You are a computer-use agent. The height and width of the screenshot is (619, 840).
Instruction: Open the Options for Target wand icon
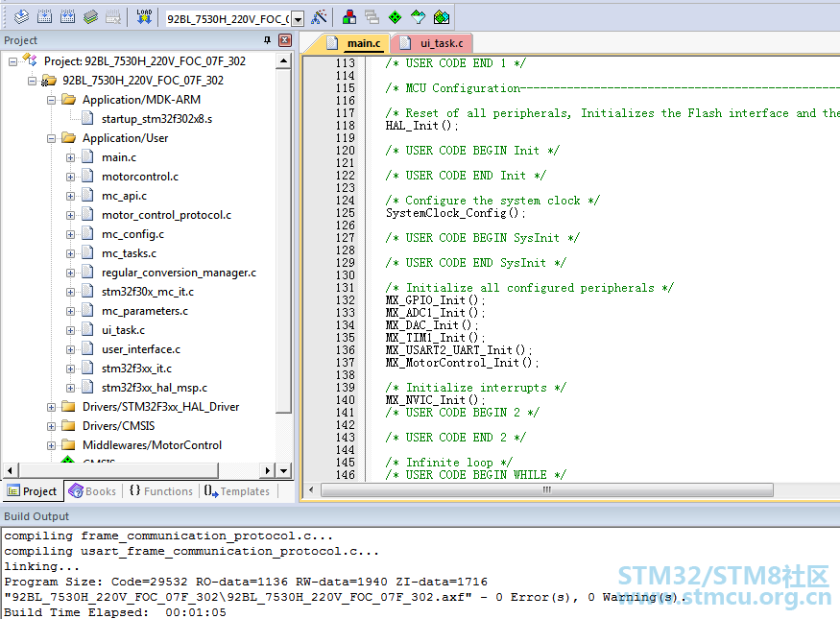(x=319, y=17)
